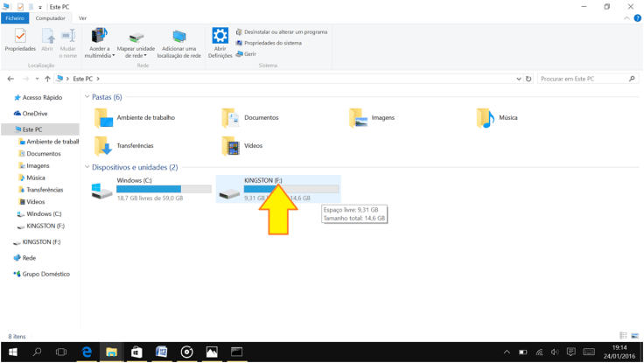Click Adicionar uma localização de rede

click(178, 45)
